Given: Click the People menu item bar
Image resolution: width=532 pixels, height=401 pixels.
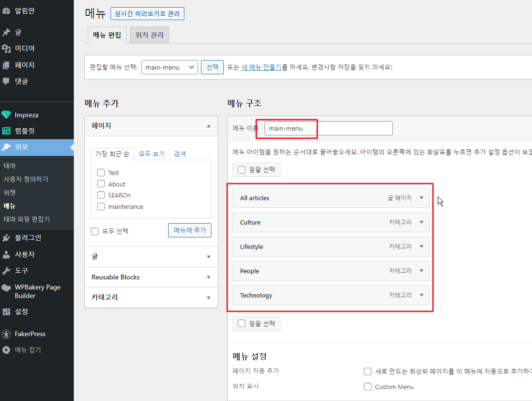Looking at the screenshot, I should point(331,271).
